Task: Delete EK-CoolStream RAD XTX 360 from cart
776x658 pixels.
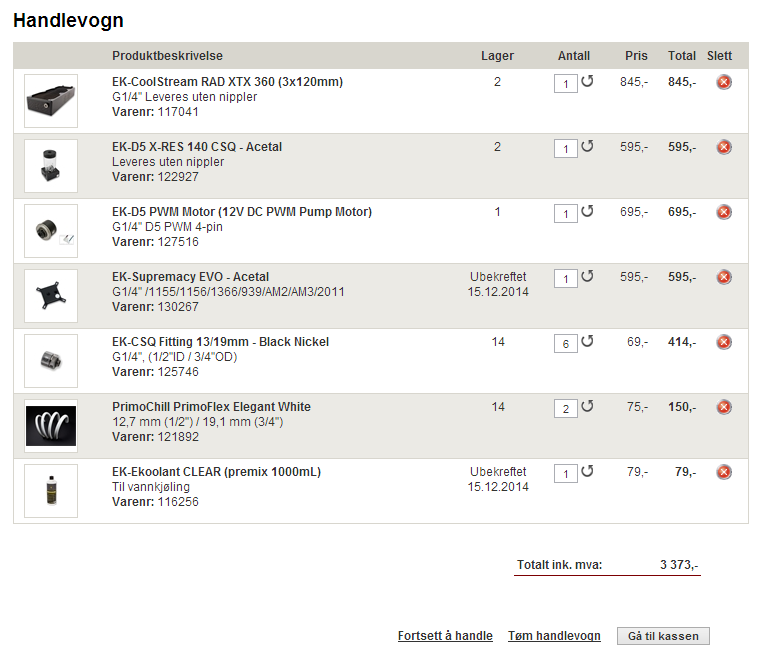Action: pyautogui.click(x=724, y=82)
